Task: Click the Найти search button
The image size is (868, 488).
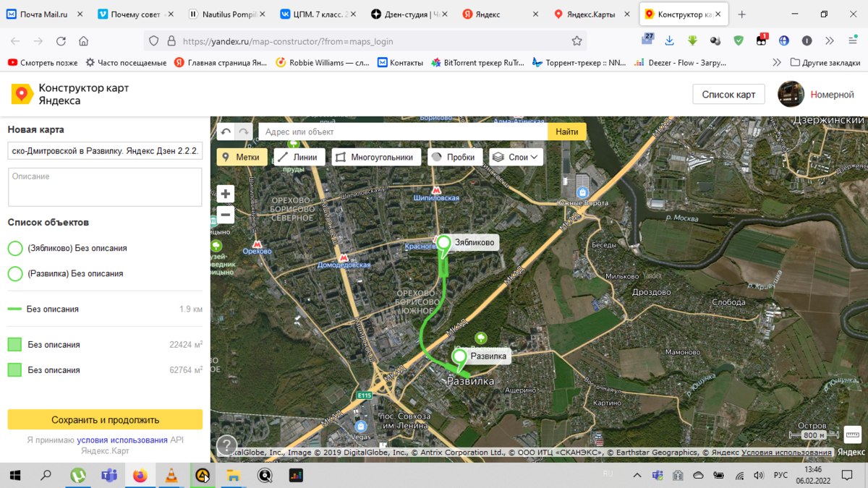Action: pyautogui.click(x=567, y=132)
